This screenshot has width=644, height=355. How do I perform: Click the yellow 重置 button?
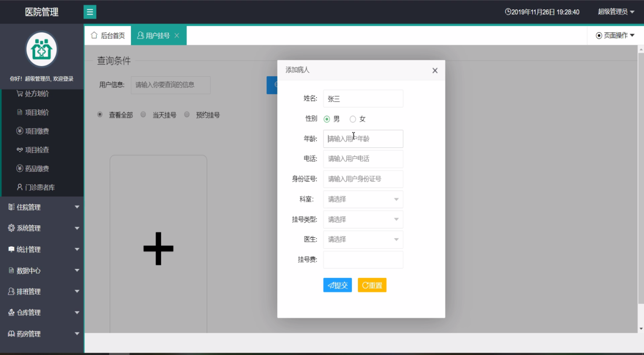[372, 285]
